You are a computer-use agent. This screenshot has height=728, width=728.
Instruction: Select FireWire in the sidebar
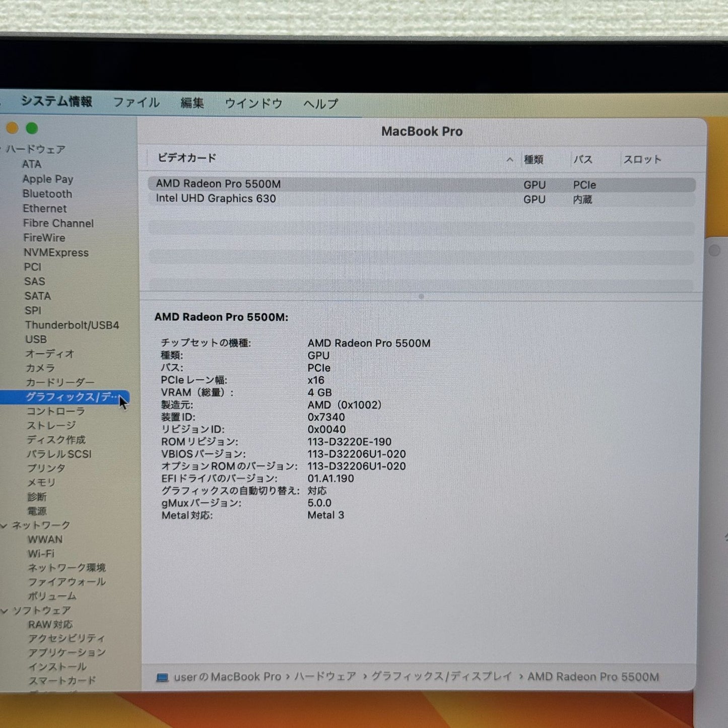pyautogui.click(x=44, y=238)
